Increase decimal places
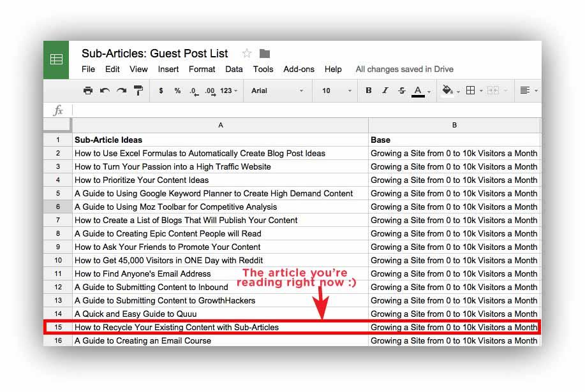The image size is (585, 392). pos(211,91)
